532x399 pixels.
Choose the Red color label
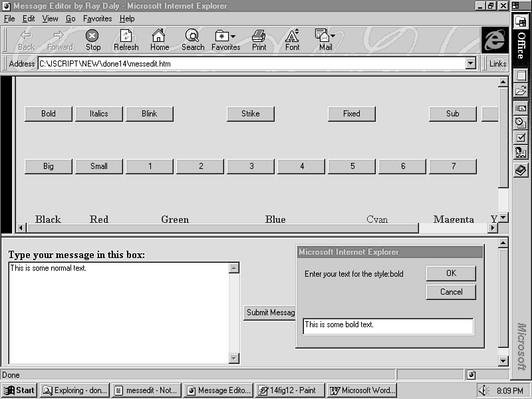pos(98,219)
